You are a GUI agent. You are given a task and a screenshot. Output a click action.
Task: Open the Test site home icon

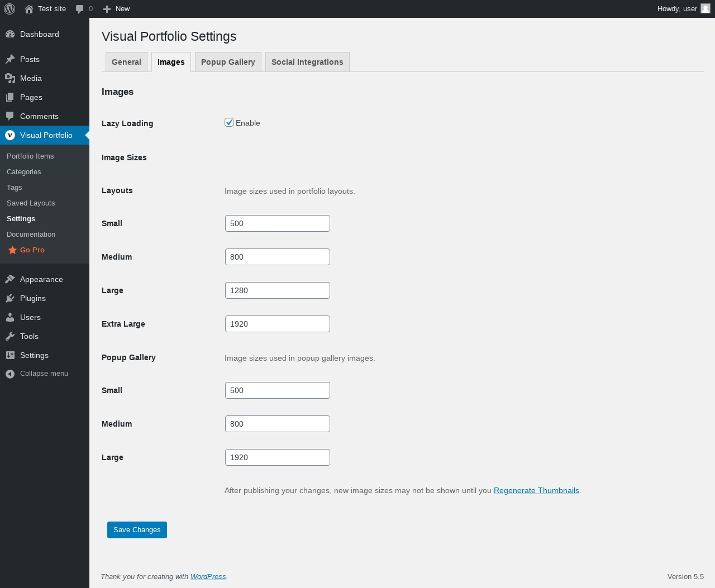[x=29, y=9]
